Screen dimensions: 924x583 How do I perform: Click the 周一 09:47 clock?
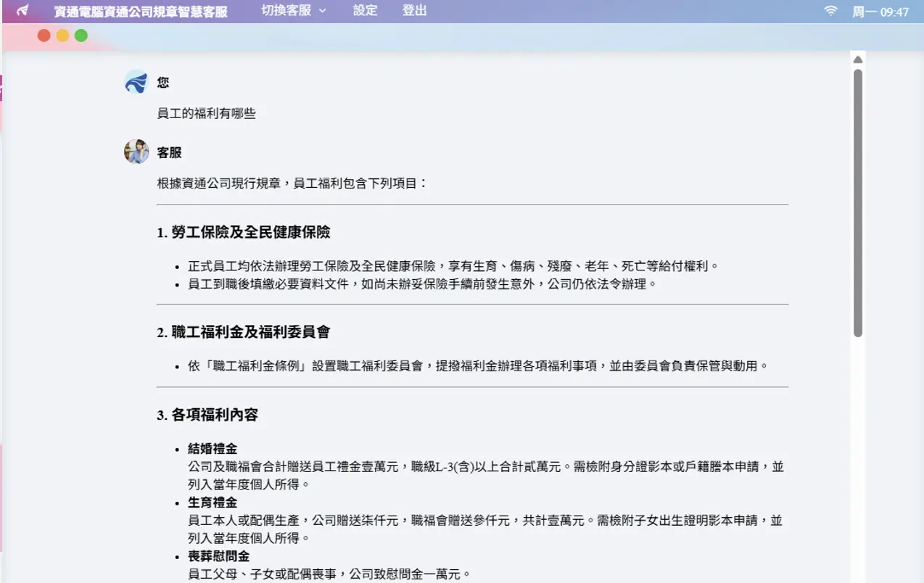[880, 12]
